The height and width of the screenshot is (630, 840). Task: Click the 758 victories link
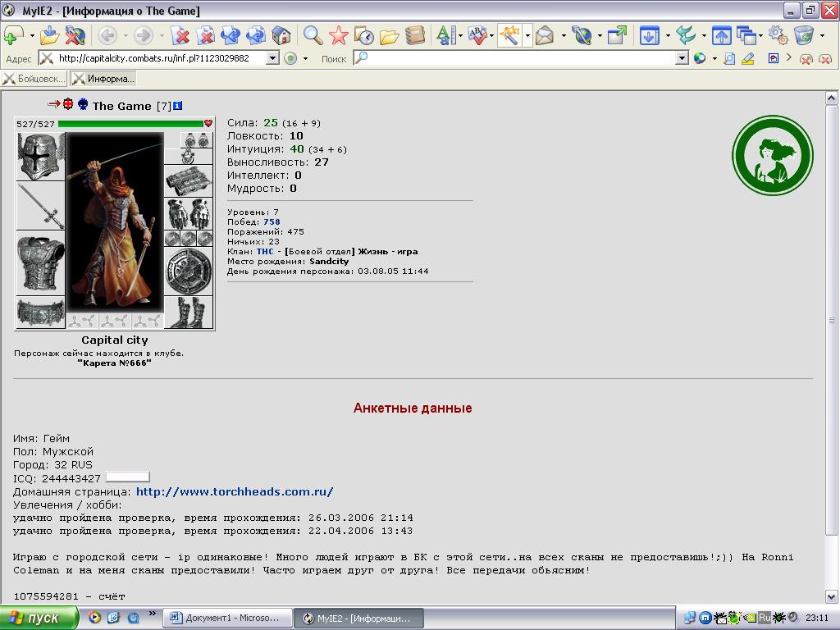tap(272, 221)
